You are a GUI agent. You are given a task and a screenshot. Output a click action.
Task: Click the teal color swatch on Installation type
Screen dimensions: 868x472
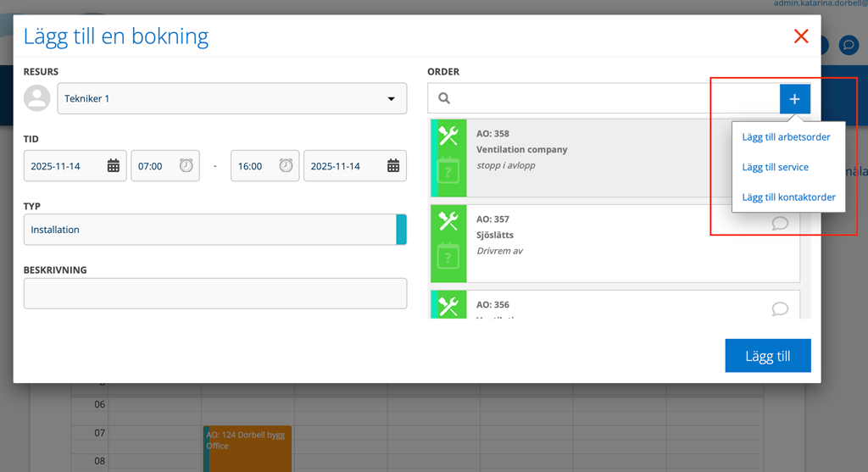click(x=401, y=230)
